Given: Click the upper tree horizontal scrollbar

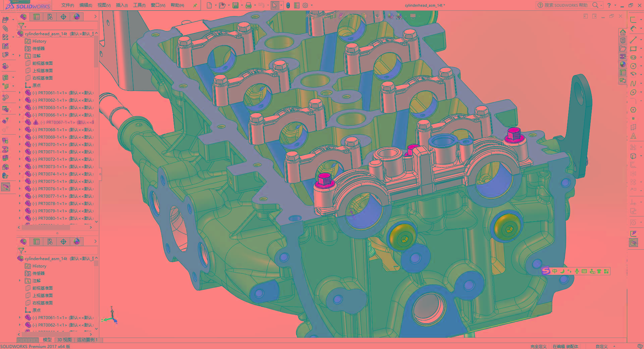Looking at the screenshot, I should (46, 227).
